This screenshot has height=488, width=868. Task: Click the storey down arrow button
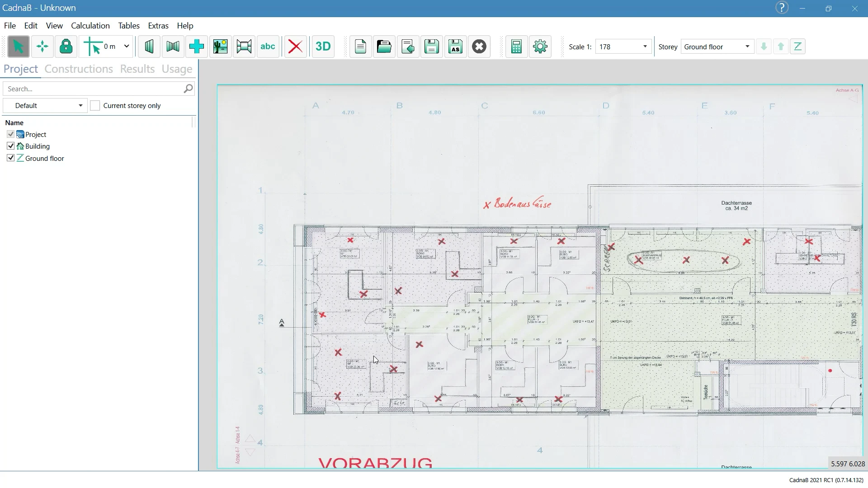coord(764,47)
